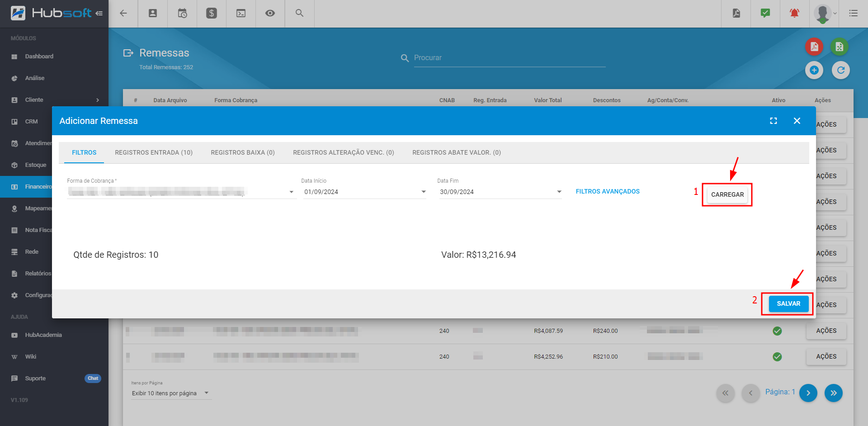Screen dimensions: 868x426
Task: Click the back arrow in top toolbar
Action: pos(123,13)
